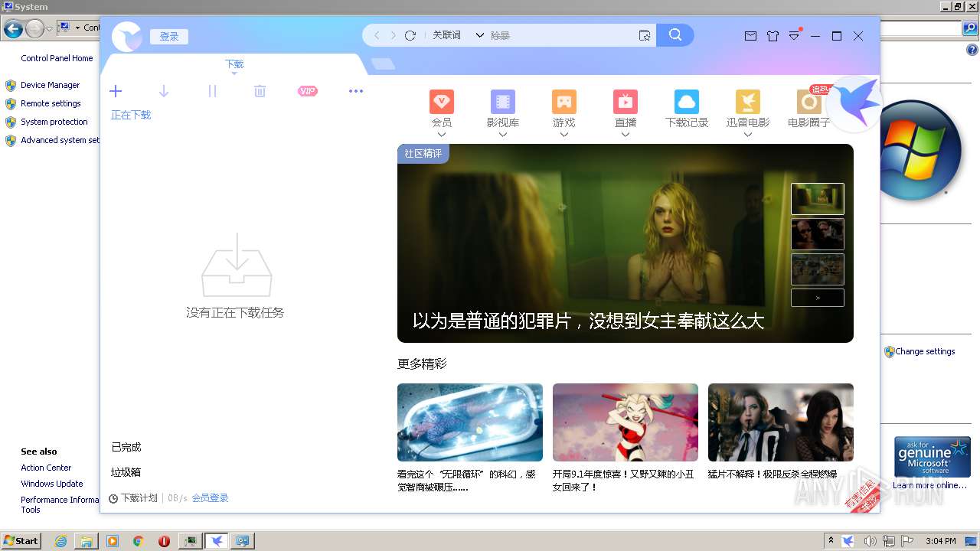The height and width of the screenshot is (551, 980).
Task: Open the 小丑女 article thumbnail
Action: pyautogui.click(x=626, y=422)
